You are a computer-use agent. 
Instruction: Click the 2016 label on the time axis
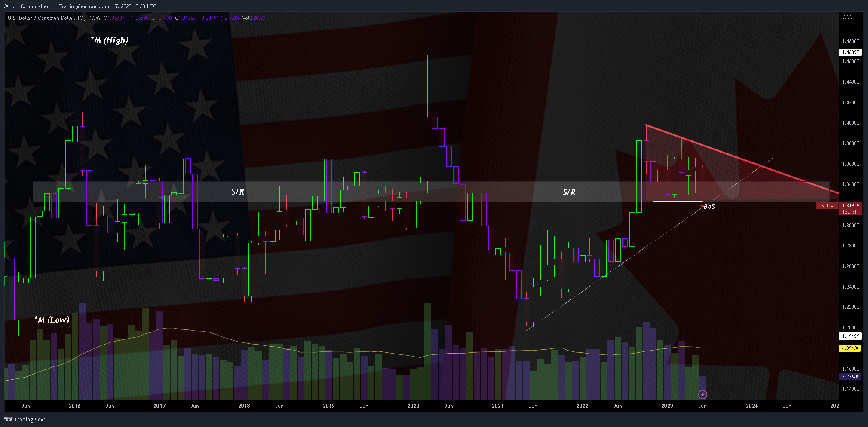(75, 406)
